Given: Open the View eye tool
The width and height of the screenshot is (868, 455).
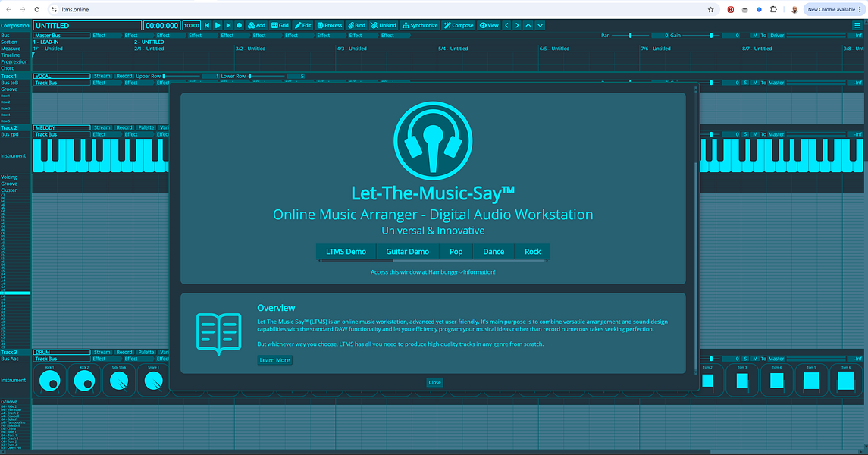Looking at the screenshot, I should (489, 26).
